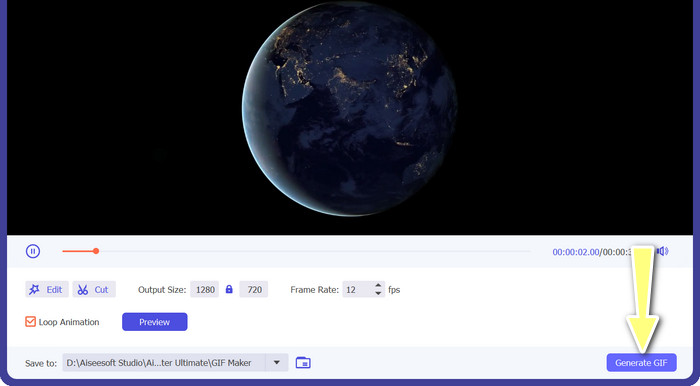Viewport: 700px width, 386px height.
Task: Pause the video preview playback
Action: [x=33, y=251]
